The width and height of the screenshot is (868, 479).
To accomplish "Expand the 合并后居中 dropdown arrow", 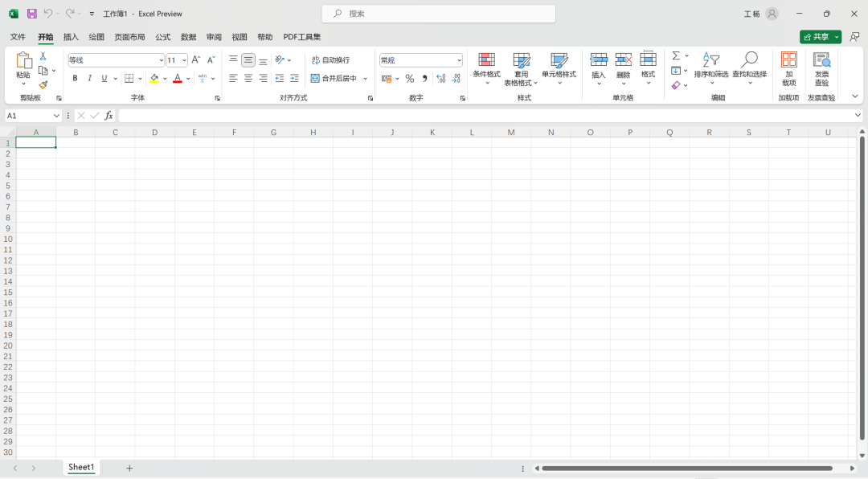I will (366, 79).
